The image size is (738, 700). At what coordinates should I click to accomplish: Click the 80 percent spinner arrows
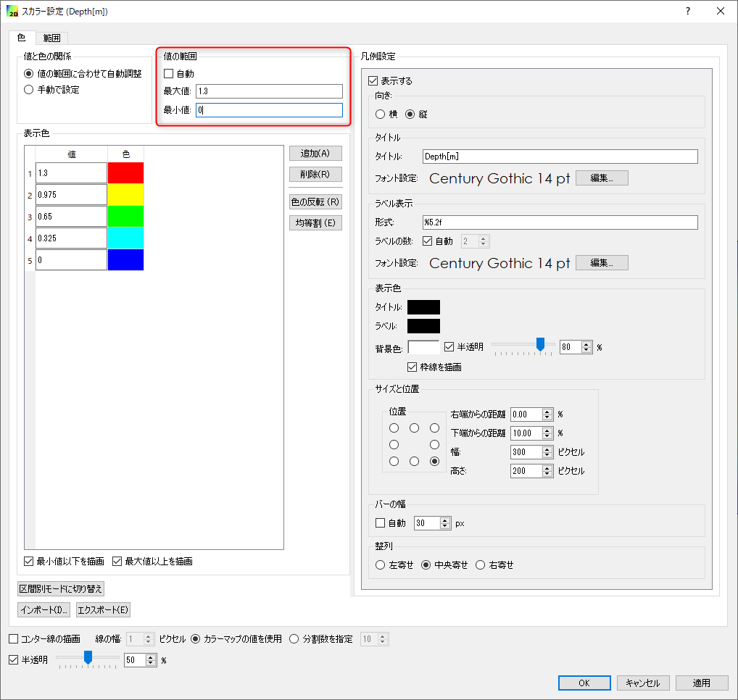[x=586, y=347]
